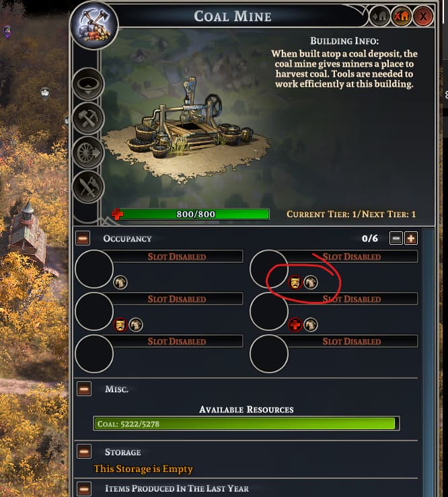Click the orange house demolish icon
448x497 pixels.
402,16
